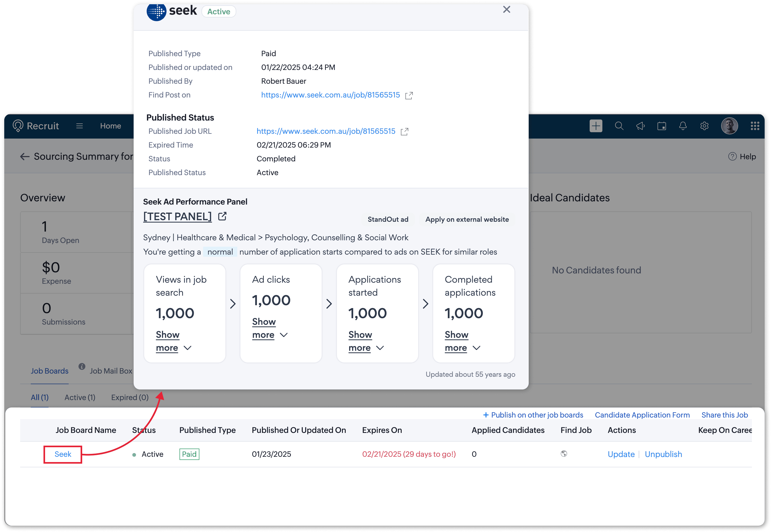Click Share this Job link

pyautogui.click(x=725, y=415)
